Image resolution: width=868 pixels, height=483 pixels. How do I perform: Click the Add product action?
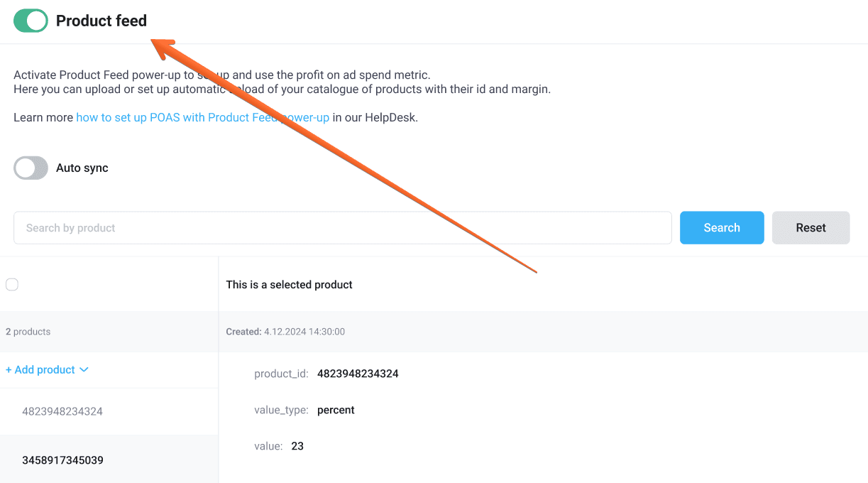coord(40,369)
